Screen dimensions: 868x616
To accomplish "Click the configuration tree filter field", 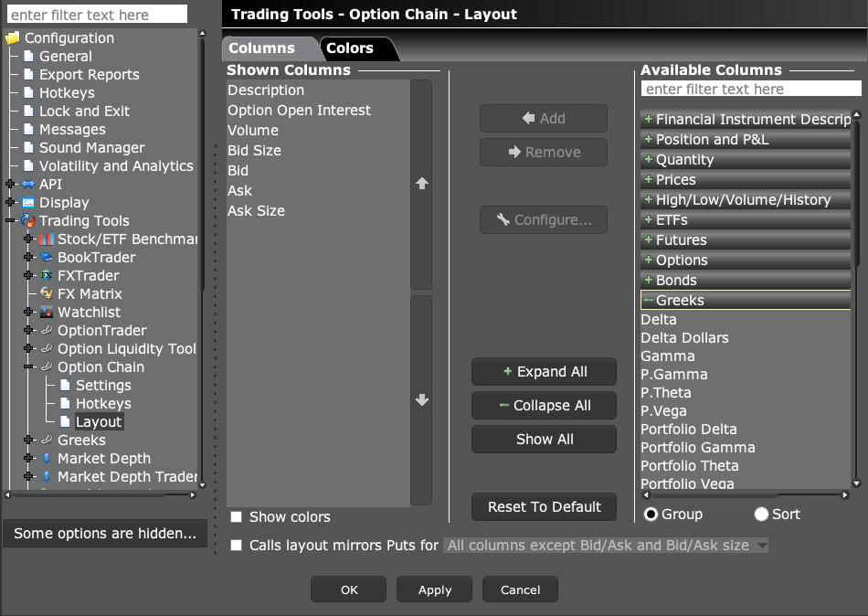I will [x=97, y=15].
